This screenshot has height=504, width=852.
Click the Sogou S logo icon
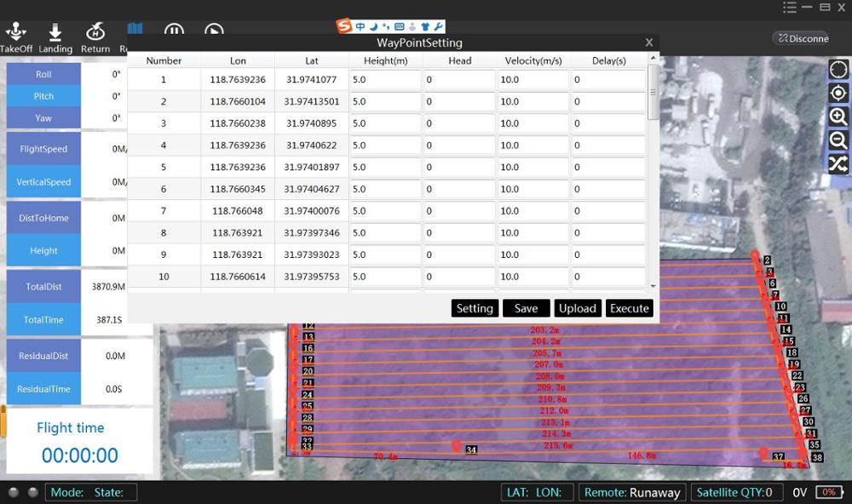coord(344,26)
